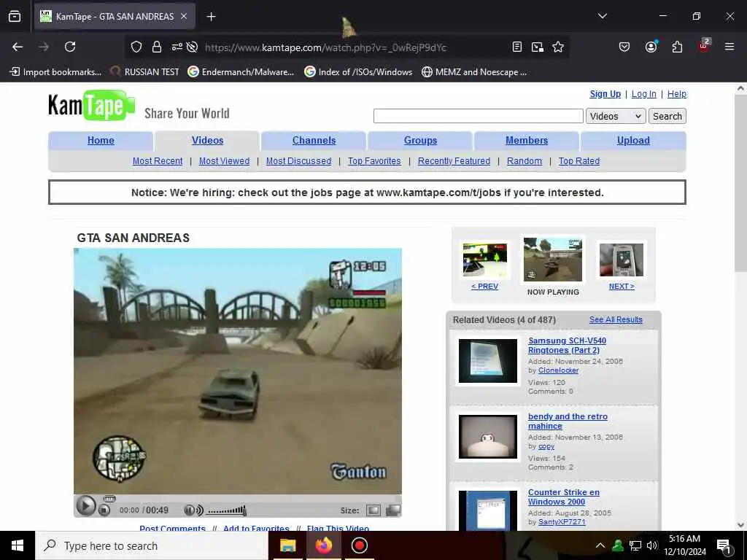Click the stop button in video player
This screenshot has width=747, height=560.
(x=104, y=510)
